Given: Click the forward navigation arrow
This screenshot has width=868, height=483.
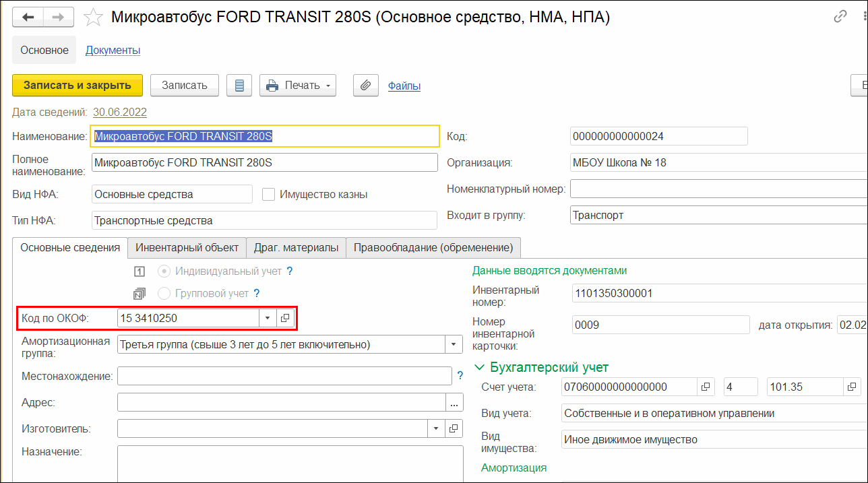Looking at the screenshot, I should 59,17.
